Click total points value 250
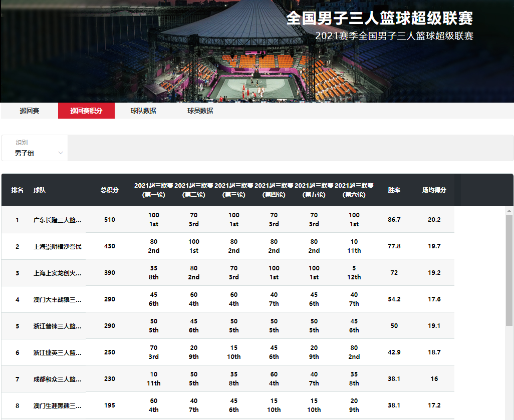 coord(110,352)
